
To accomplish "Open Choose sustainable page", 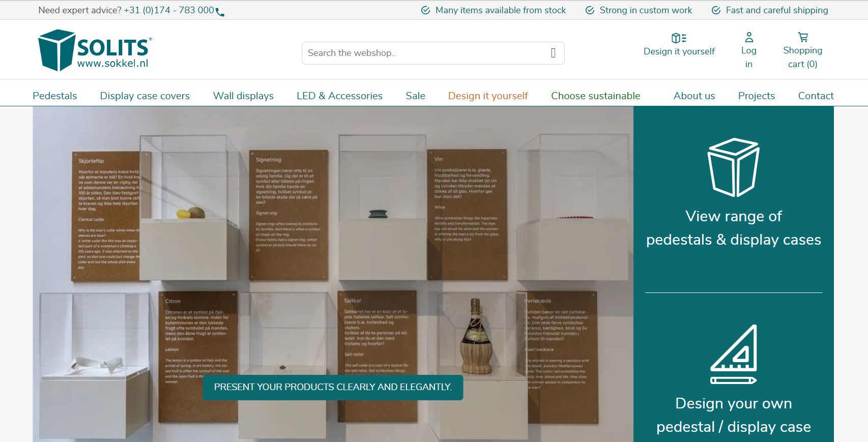I will [x=595, y=96].
